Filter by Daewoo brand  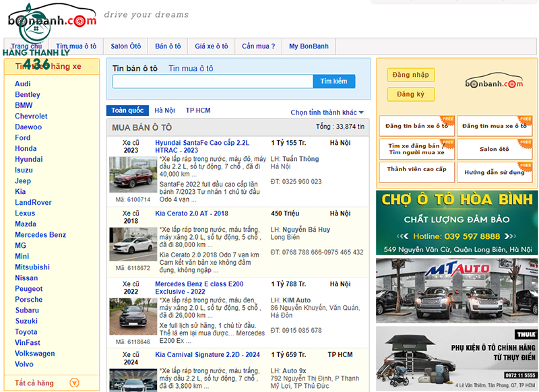point(28,127)
